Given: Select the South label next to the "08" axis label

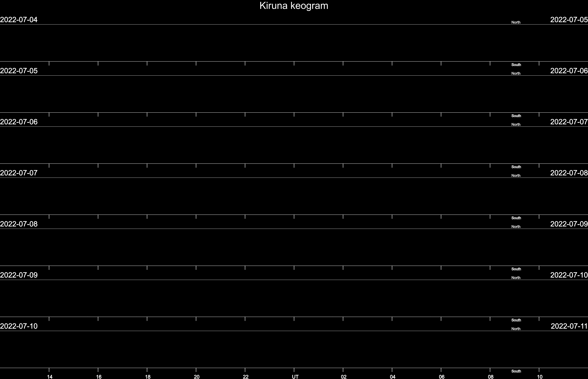Looking at the screenshot, I should click(x=516, y=371).
